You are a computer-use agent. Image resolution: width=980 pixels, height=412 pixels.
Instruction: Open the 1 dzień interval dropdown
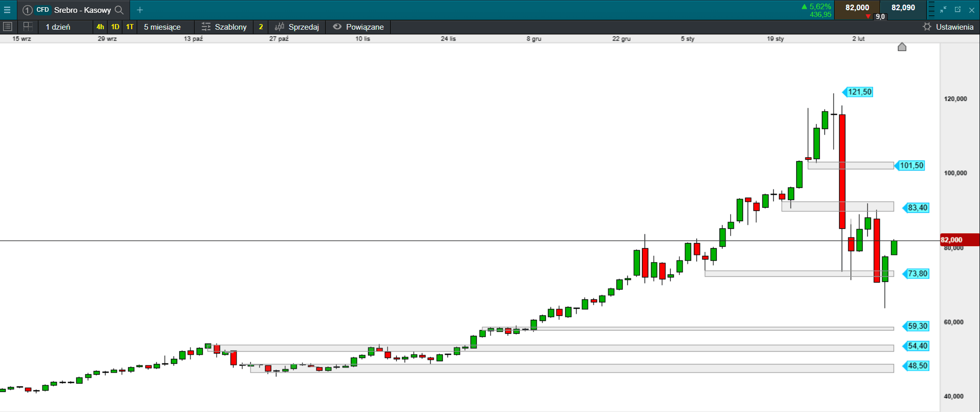(58, 27)
